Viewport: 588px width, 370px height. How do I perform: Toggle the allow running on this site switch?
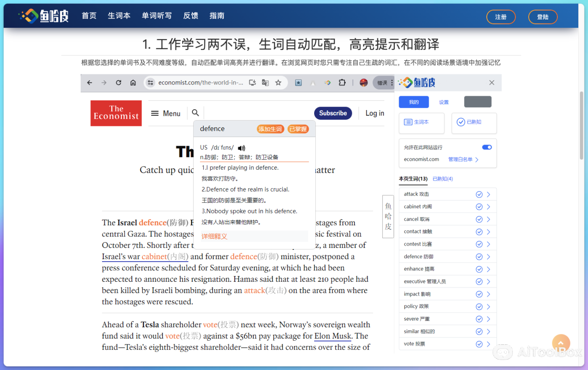[487, 147]
